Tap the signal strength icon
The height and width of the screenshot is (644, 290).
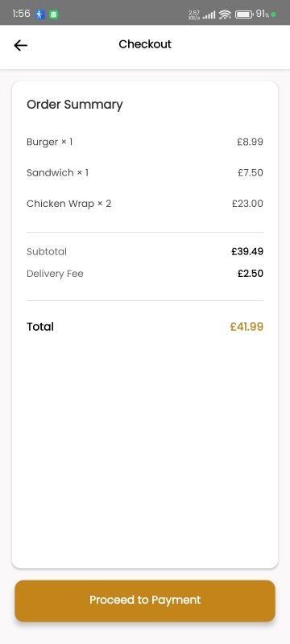click(x=209, y=15)
